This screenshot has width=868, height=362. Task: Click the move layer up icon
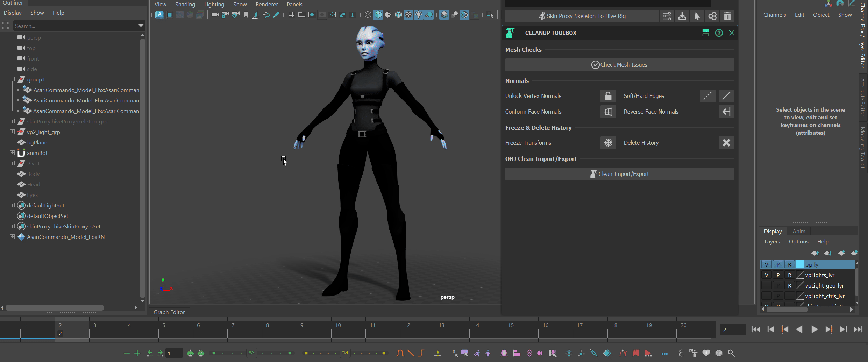point(815,253)
